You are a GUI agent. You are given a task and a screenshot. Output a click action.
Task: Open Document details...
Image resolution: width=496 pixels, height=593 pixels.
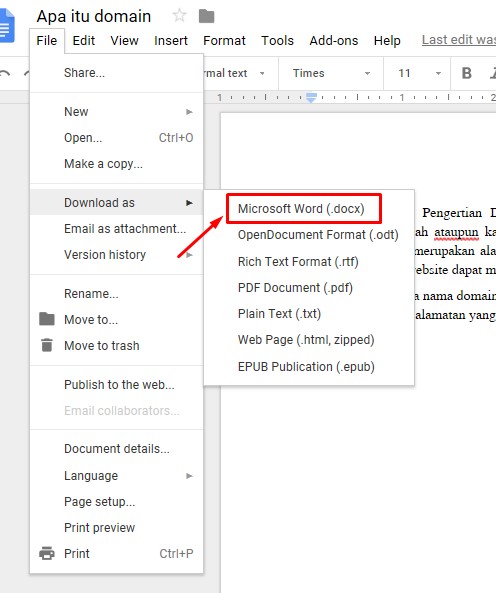116,449
